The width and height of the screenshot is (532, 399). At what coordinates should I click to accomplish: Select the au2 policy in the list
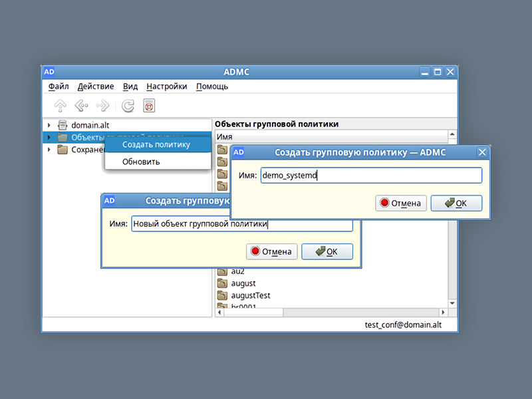coord(237,271)
